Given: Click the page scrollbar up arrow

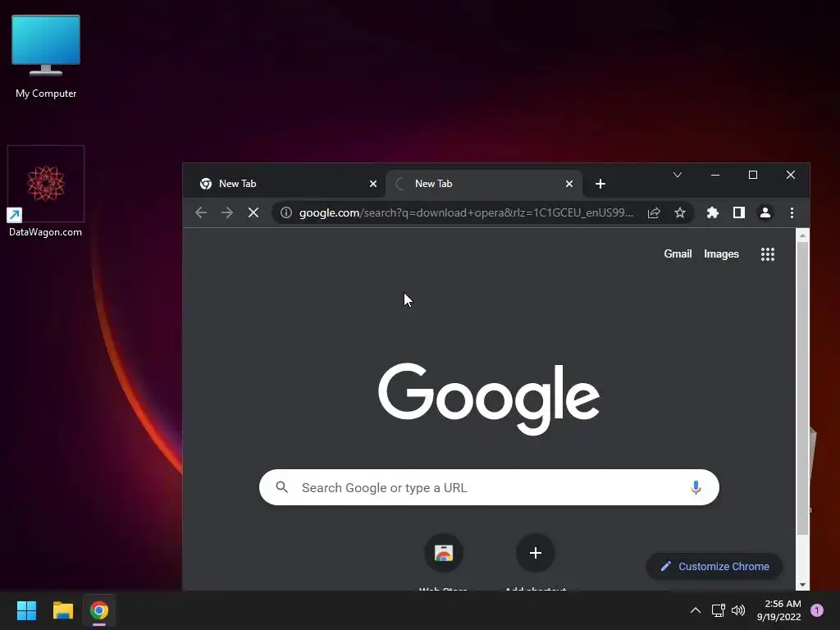Looking at the screenshot, I should pyautogui.click(x=802, y=235).
